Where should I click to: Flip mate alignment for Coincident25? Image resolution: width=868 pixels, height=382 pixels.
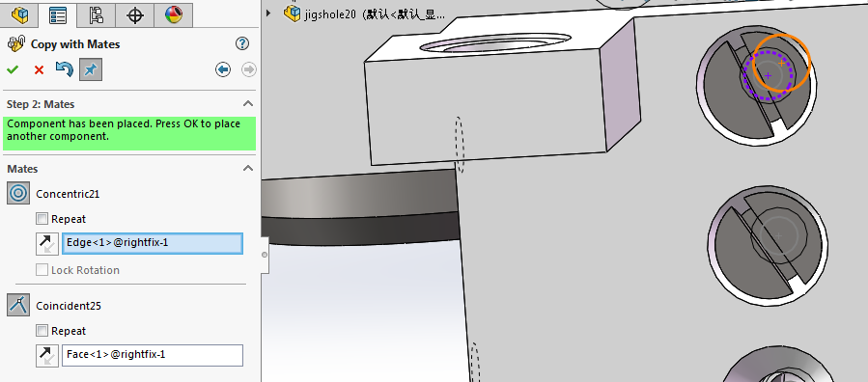tap(47, 355)
